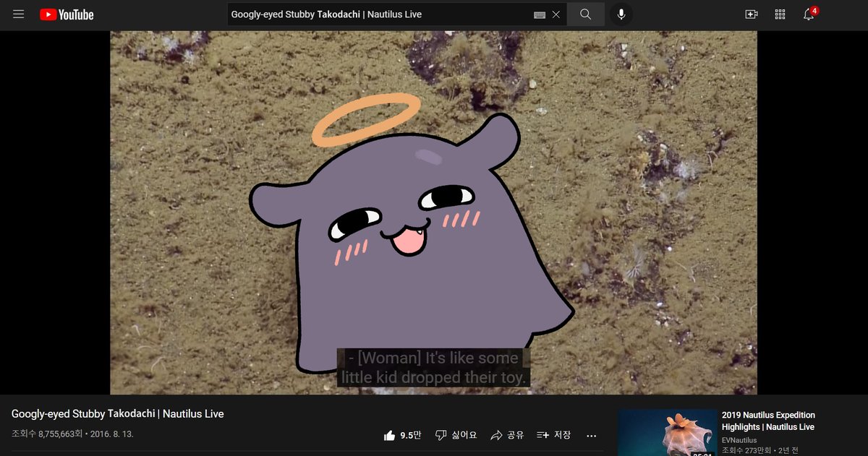
Task: Go to YouTube home via logo
Action: coord(67,14)
